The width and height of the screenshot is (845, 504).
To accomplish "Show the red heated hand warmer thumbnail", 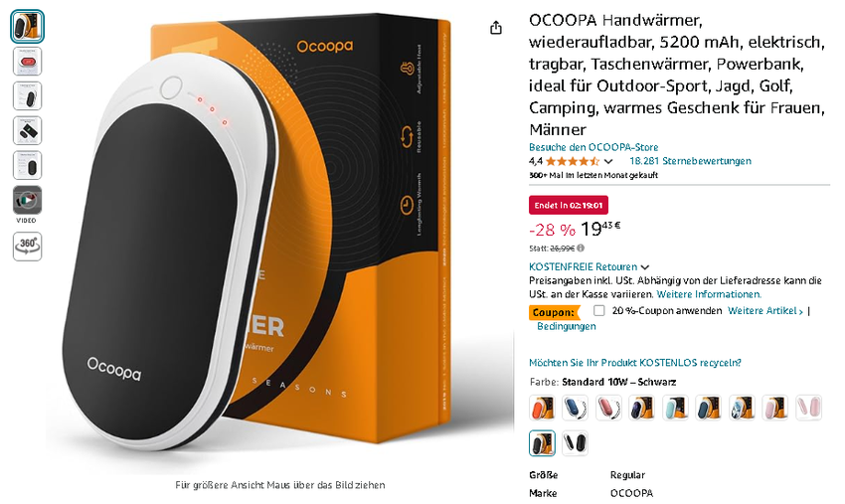I will click(x=28, y=62).
